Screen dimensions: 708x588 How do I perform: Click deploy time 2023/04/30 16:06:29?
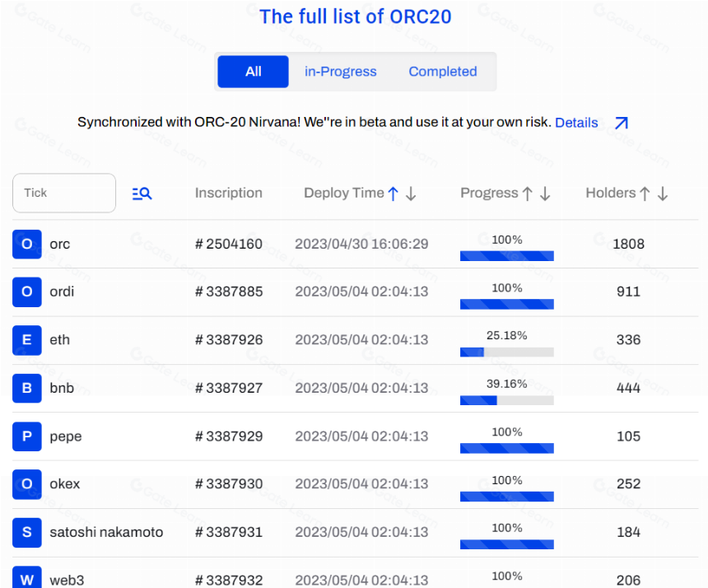point(361,244)
